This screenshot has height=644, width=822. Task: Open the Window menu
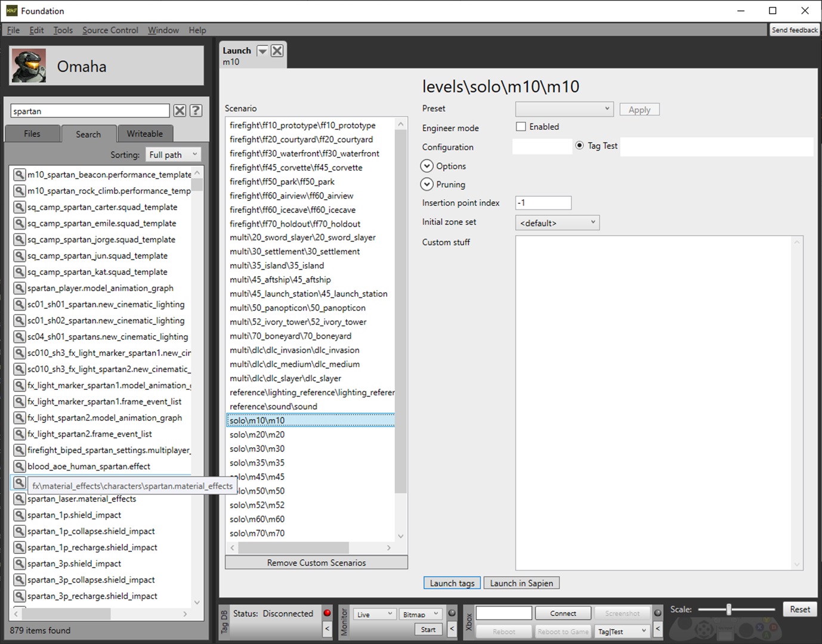coord(163,30)
